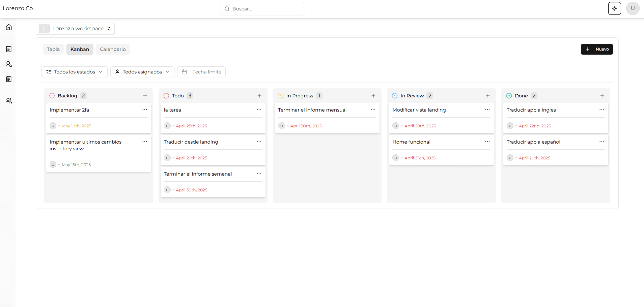Expand the Lorenzo workspace selector
Viewport: 644px width, 307px height.
point(75,29)
